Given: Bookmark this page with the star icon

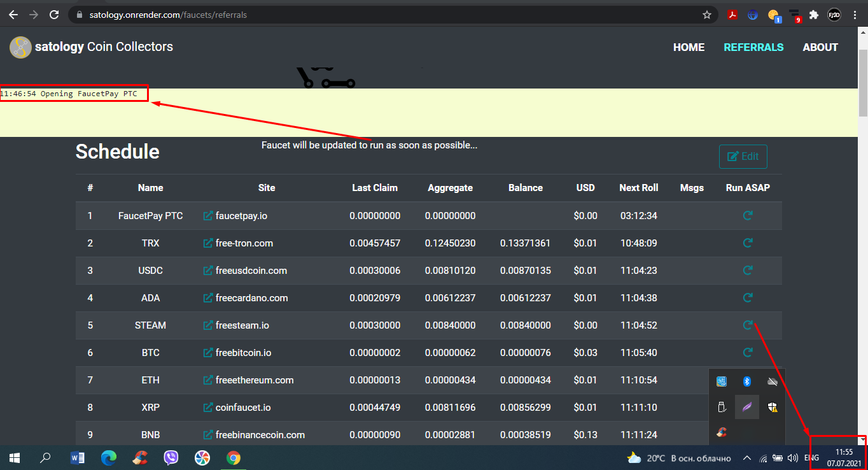Looking at the screenshot, I should (x=706, y=15).
